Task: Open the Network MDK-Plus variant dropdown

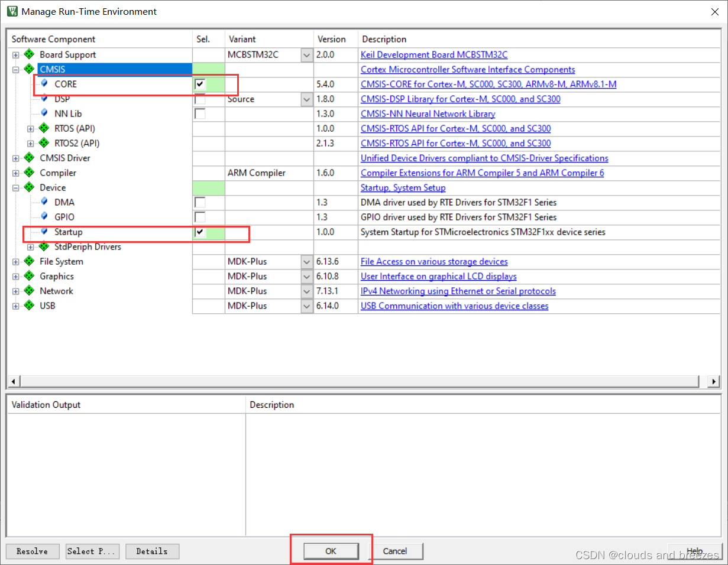Action: point(307,291)
